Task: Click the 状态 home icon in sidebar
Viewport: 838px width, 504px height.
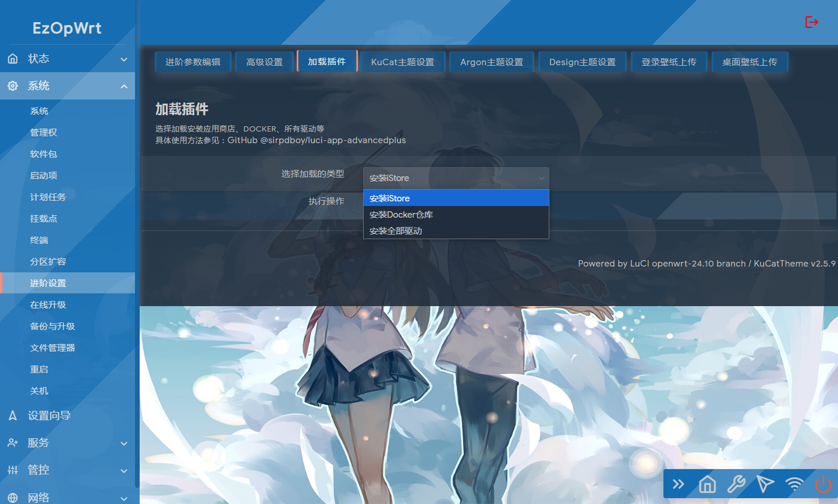Action: 13,59
